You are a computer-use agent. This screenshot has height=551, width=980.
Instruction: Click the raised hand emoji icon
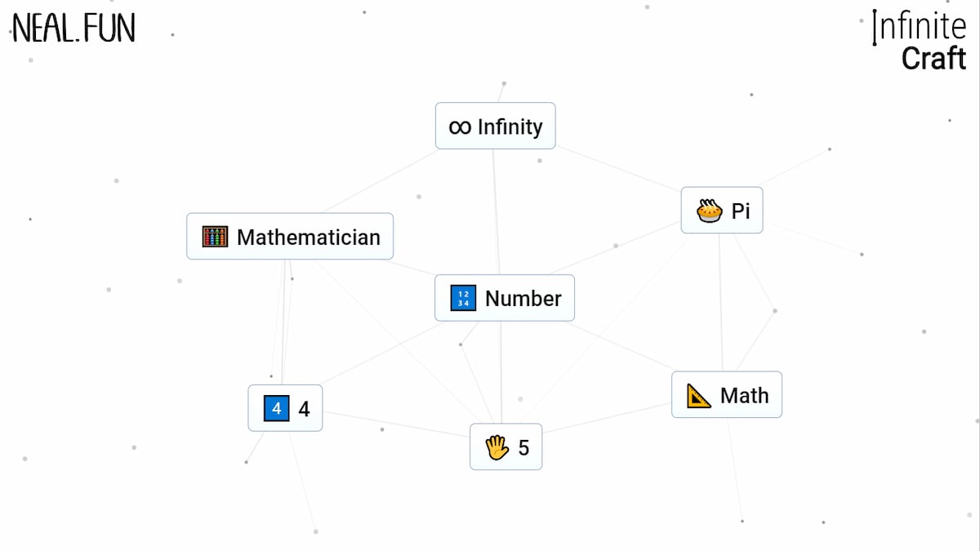point(497,447)
